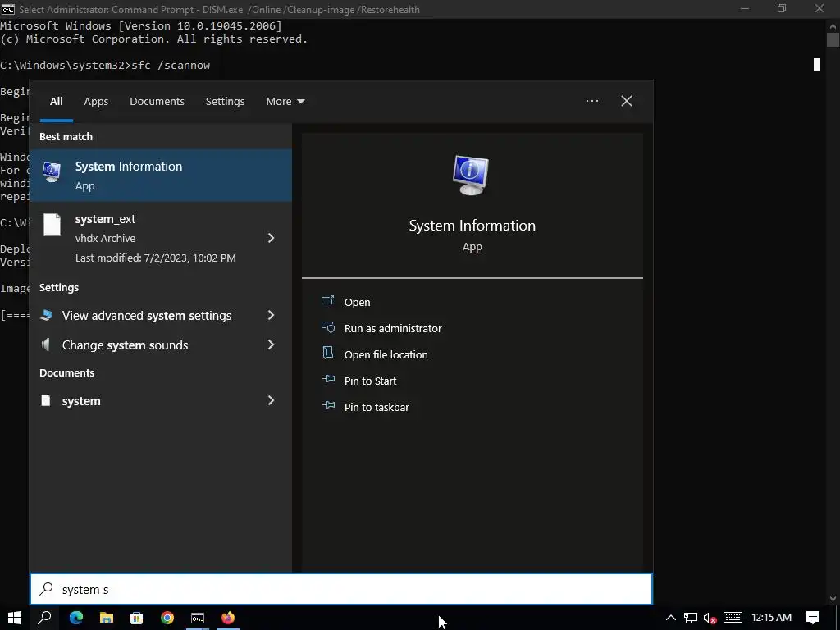Click the taskbar Search icon
Screen dimensions: 840x630
44,618
